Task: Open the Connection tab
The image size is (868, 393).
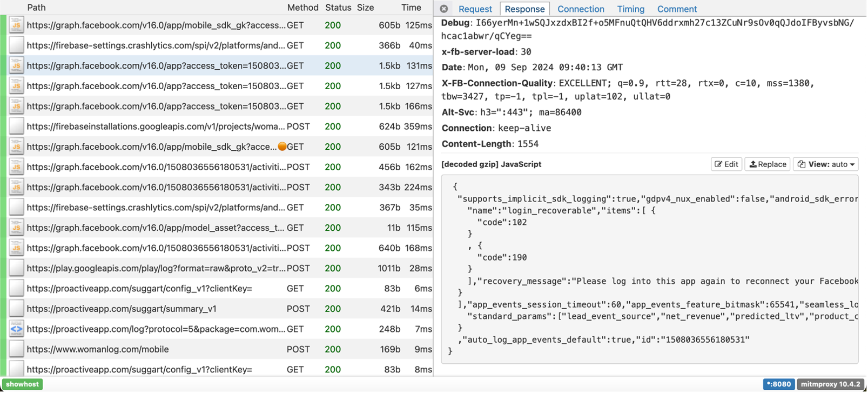Action: 581,9
